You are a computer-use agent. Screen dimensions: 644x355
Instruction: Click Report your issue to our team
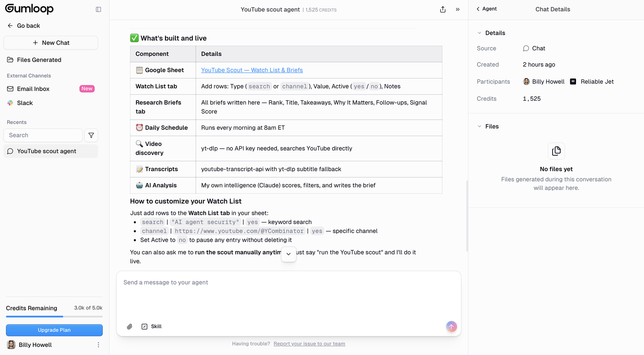[309, 344]
